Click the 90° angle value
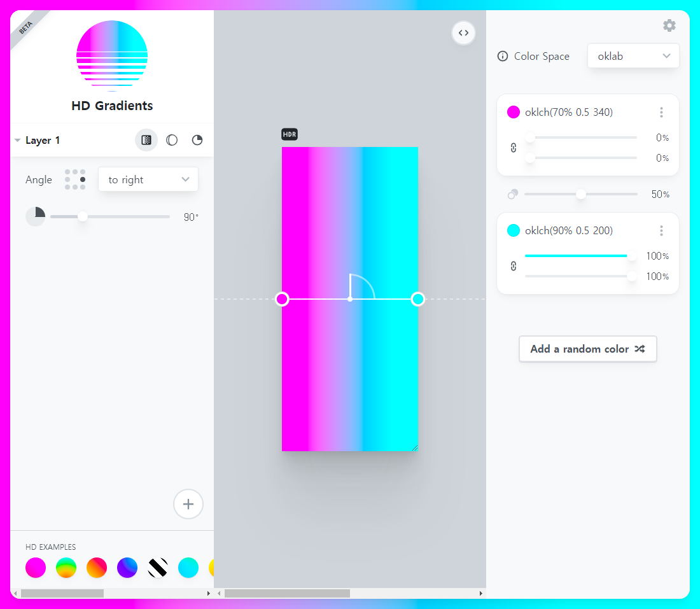Image resolution: width=700 pixels, height=609 pixels. tap(191, 217)
